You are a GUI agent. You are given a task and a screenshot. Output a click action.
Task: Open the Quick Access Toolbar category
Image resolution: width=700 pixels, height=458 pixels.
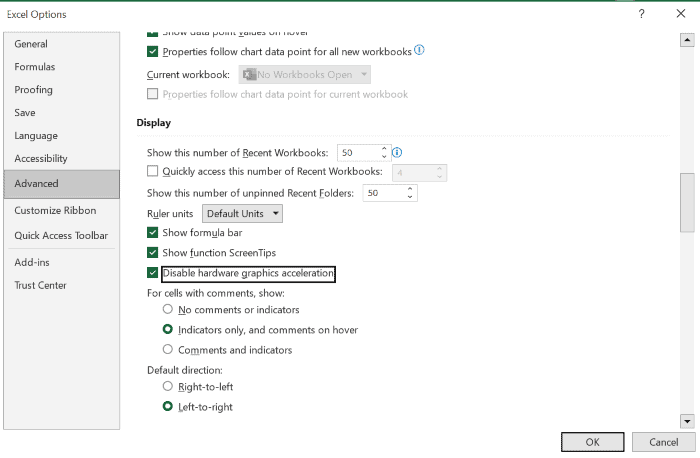pyautogui.click(x=62, y=235)
